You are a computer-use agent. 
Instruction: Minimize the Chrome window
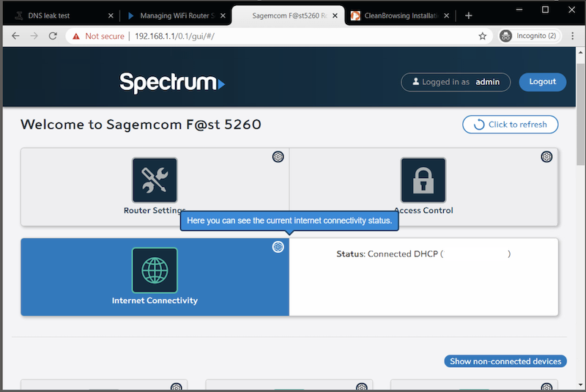pyautogui.click(x=519, y=10)
